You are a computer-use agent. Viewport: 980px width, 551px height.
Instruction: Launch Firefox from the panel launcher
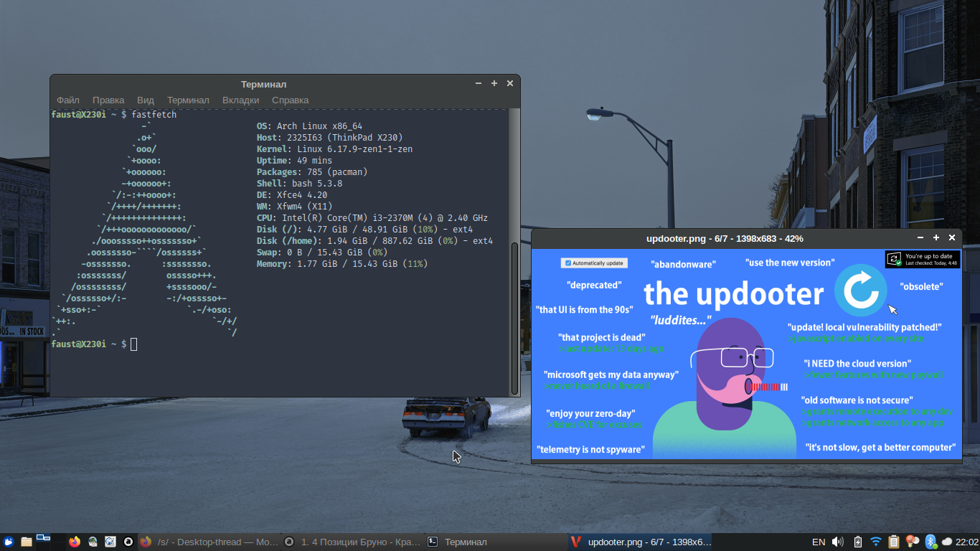tap(75, 542)
